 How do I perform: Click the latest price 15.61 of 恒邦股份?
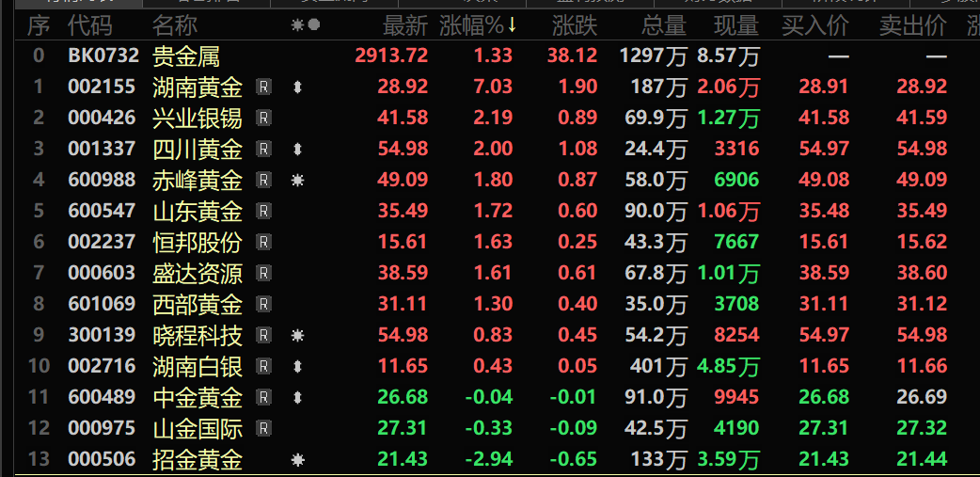(403, 242)
